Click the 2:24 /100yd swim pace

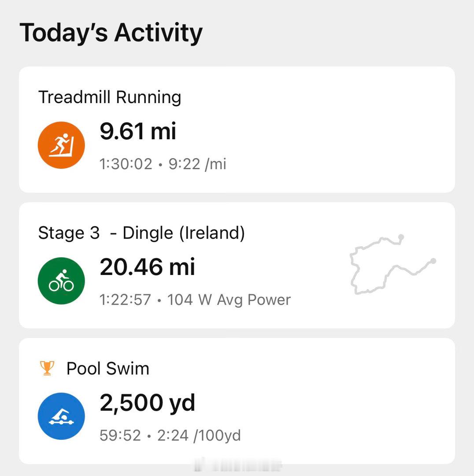pyautogui.click(x=199, y=435)
